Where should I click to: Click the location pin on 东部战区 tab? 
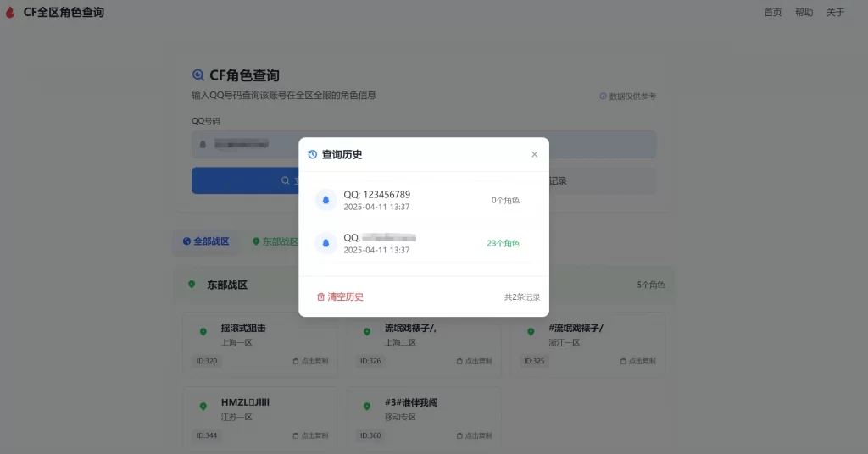[x=256, y=241]
